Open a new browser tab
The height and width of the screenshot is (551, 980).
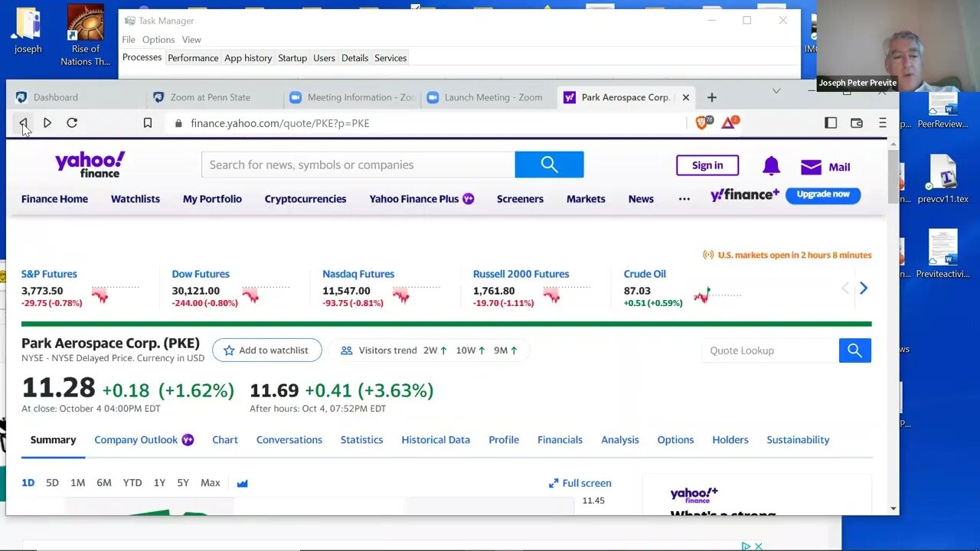[712, 97]
